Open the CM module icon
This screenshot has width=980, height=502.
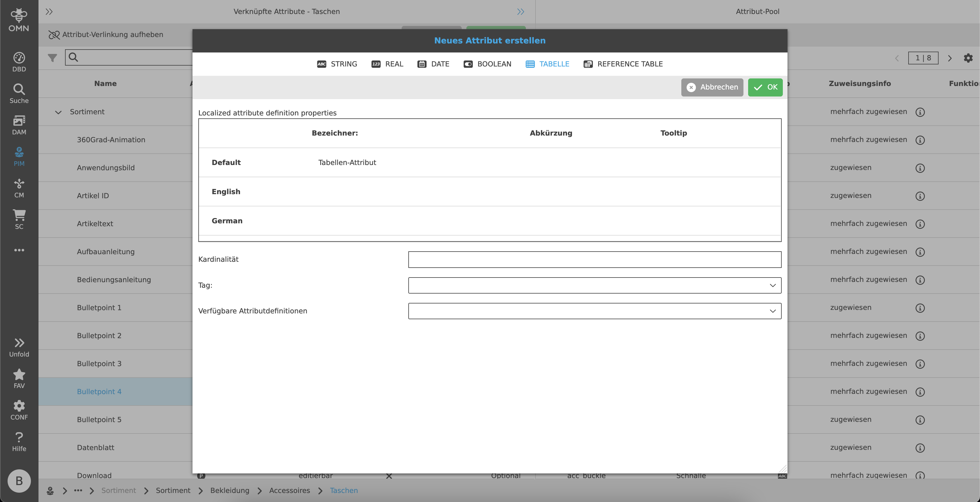(x=19, y=188)
